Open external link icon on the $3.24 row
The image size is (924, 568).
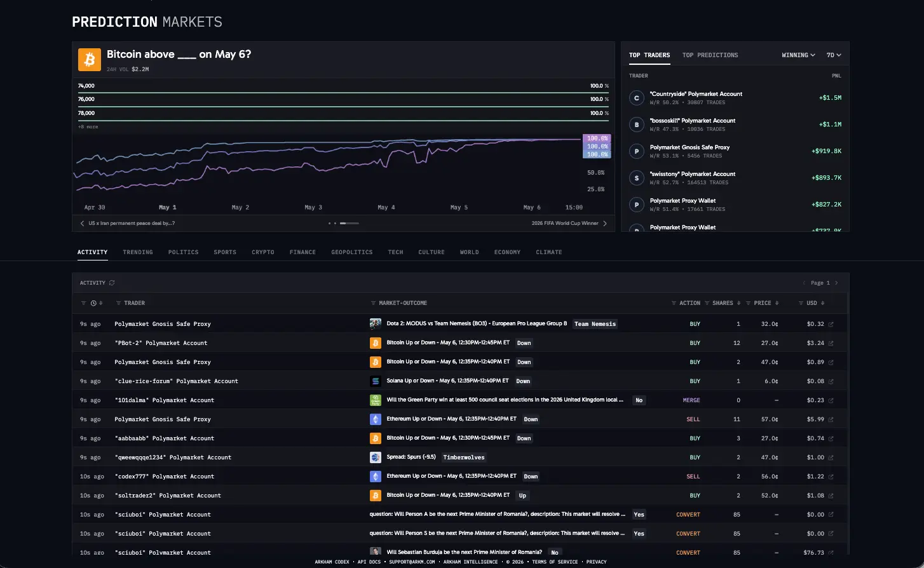[831, 343]
